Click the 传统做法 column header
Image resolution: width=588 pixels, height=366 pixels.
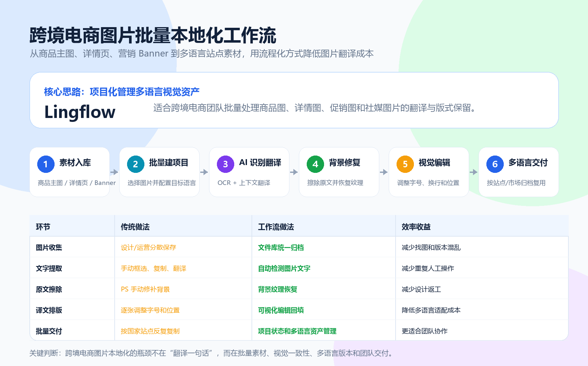135,227
